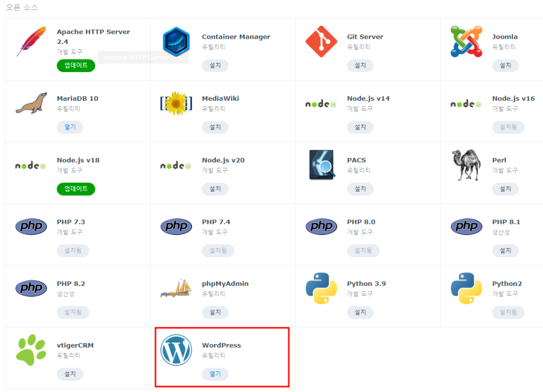This screenshot has width=543, height=392.
Task: Select the Python2 logo
Action: [x=467, y=288]
